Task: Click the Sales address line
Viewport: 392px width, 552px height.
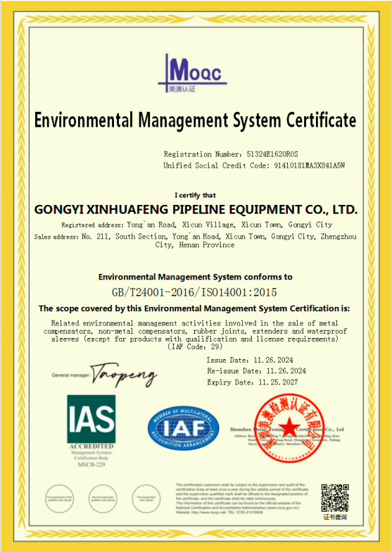Action: [196, 241]
